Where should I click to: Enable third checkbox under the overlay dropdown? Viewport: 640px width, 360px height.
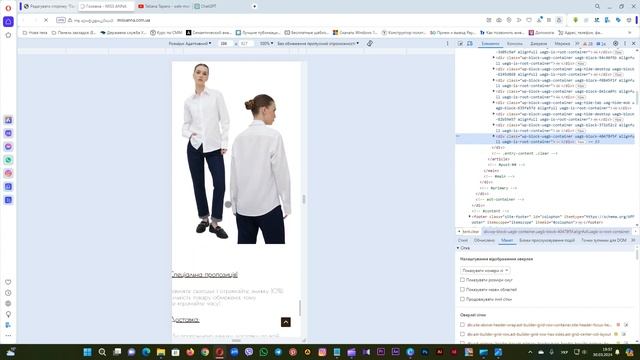coord(462,299)
